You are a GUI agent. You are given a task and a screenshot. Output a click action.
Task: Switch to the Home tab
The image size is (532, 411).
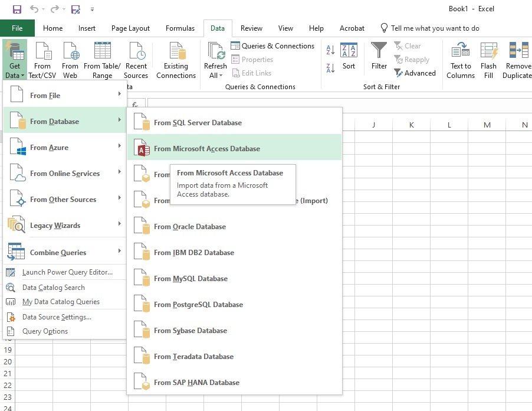click(x=52, y=28)
